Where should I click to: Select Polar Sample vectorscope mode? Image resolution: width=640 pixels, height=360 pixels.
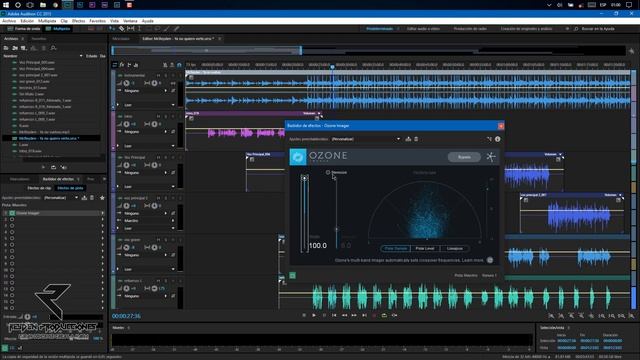click(x=396, y=248)
